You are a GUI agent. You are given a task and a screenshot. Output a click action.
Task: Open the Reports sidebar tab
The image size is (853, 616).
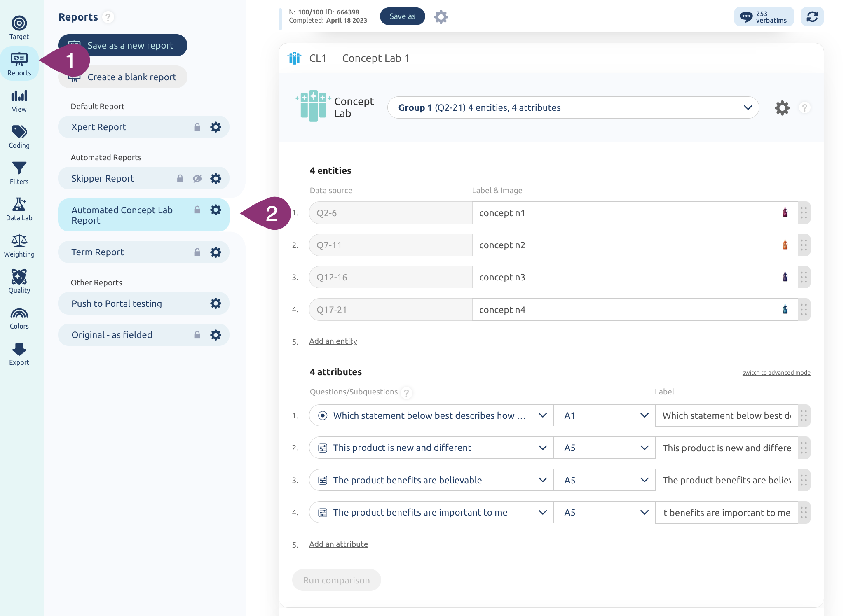(x=19, y=64)
